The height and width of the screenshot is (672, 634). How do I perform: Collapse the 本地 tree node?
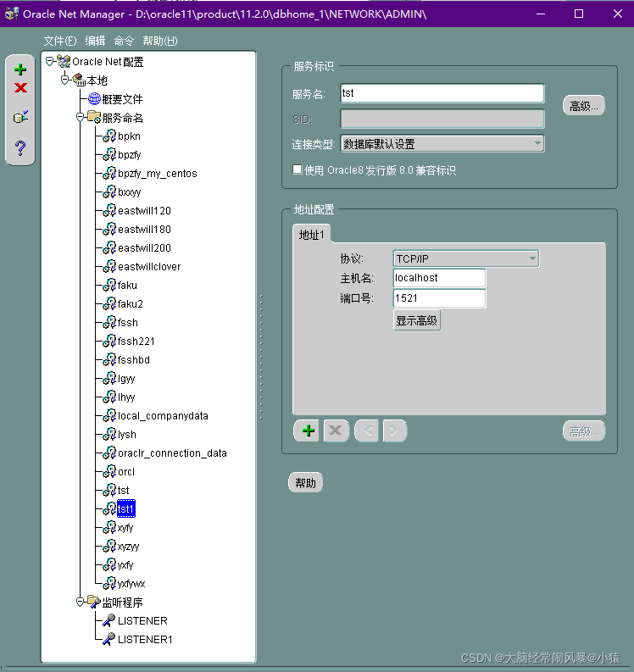coord(64,81)
